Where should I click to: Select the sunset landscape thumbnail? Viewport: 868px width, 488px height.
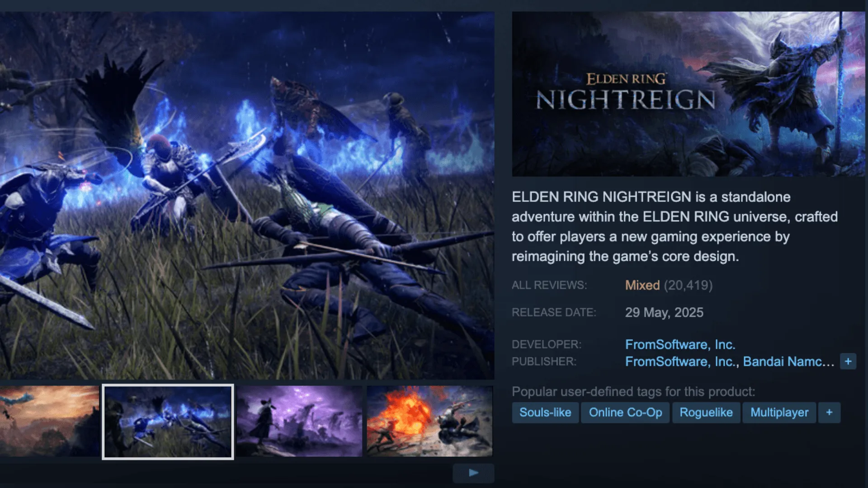click(x=49, y=421)
